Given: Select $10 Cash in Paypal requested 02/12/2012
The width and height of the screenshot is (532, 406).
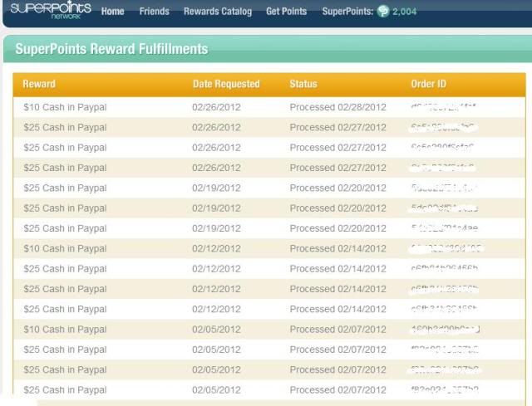Looking at the screenshot, I should [65, 249].
